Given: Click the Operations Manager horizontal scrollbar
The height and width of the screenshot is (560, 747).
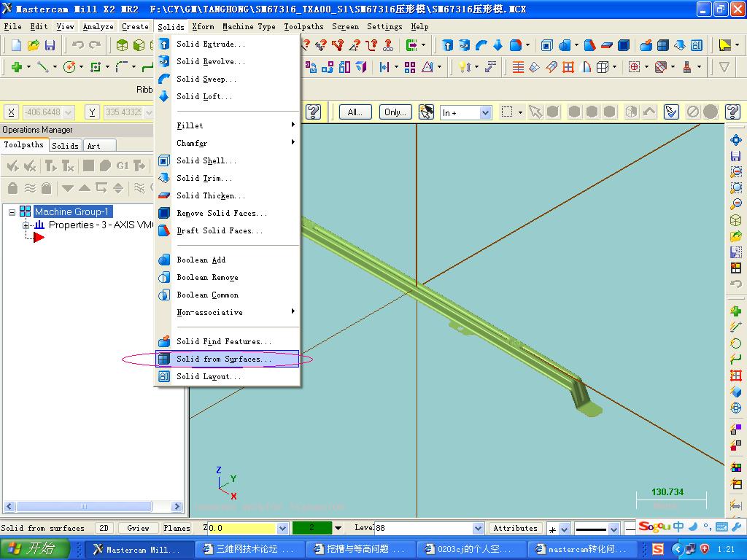Looking at the screenshot, I should [x=93, y=506].
